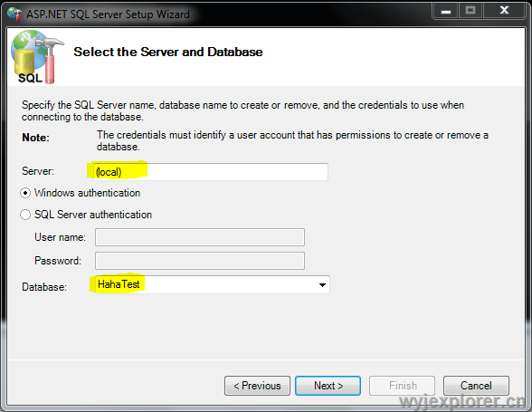The image size is (532, 412).
Task: Maximize the Setup Wizard window
Action: pyautogui.click(x=470, y=11)
